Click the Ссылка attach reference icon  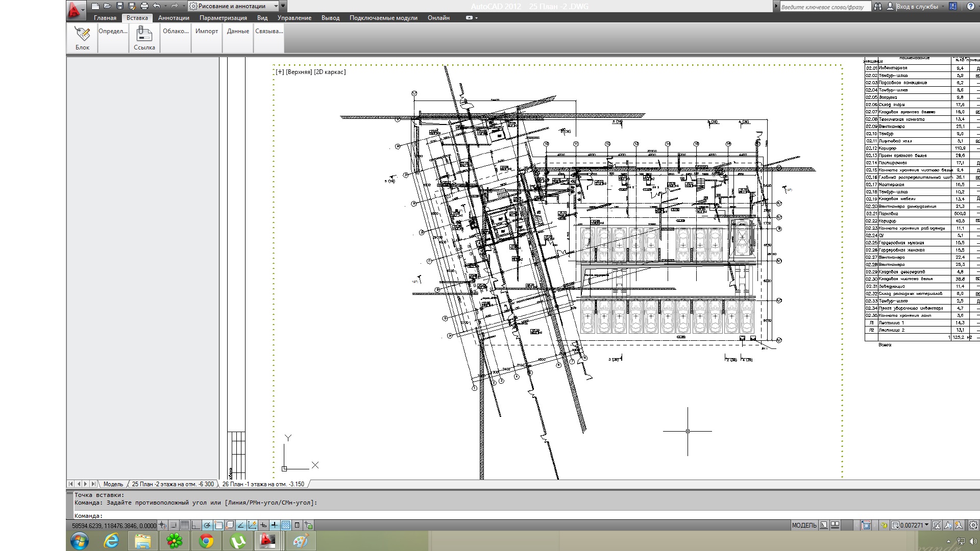144,34
